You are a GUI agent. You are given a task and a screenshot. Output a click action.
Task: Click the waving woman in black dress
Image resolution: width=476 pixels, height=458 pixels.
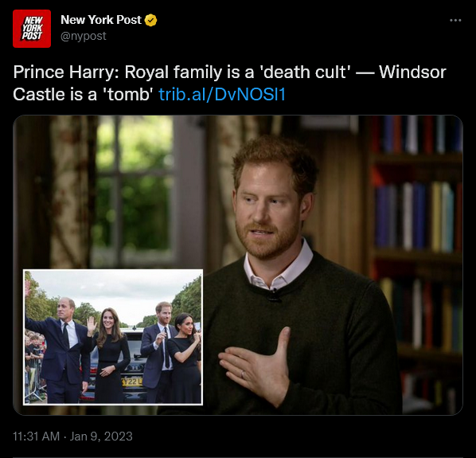click(x=109, y=355)
